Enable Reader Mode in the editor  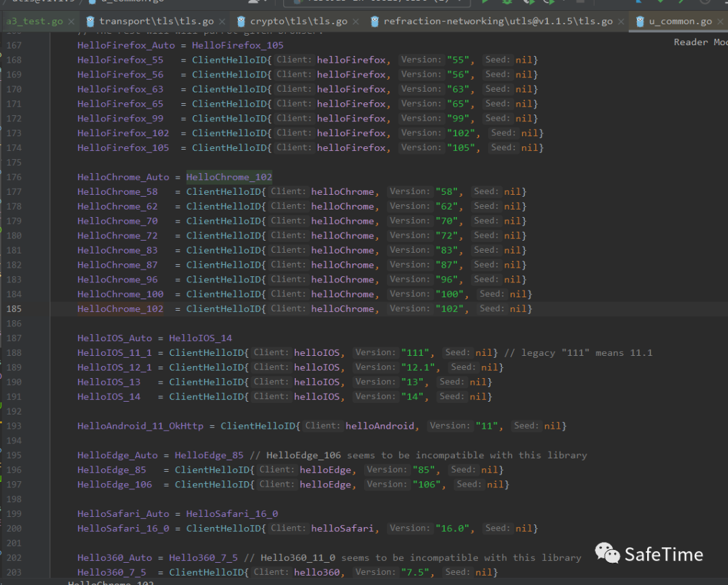click(x=700, y=42)
